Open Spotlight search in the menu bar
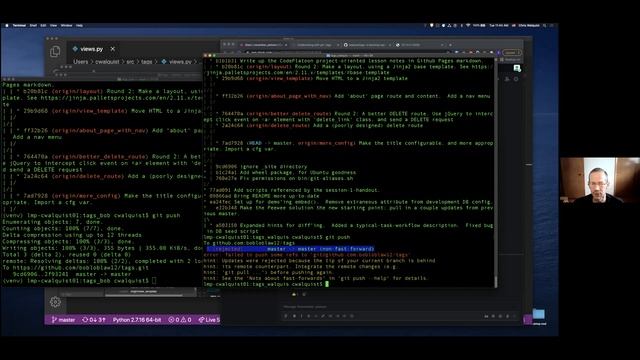The image size is (640, 360). pyautogui.click(x=544, y=25)
